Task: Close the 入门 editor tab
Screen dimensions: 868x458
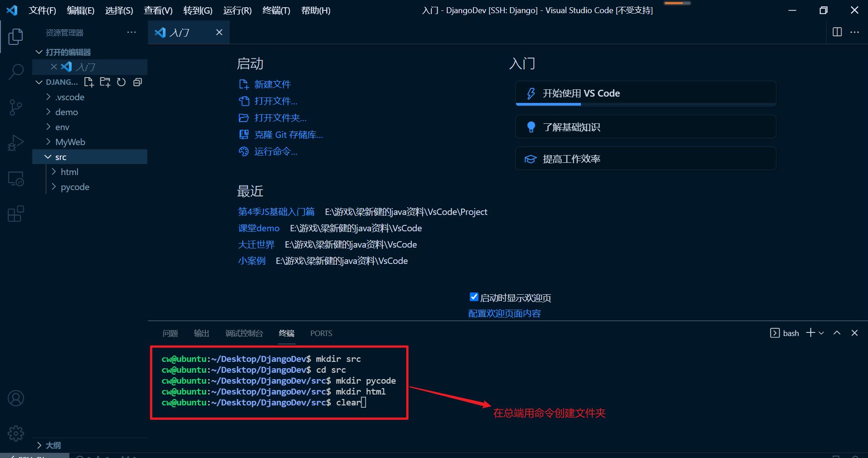Action: click(219, 32)
